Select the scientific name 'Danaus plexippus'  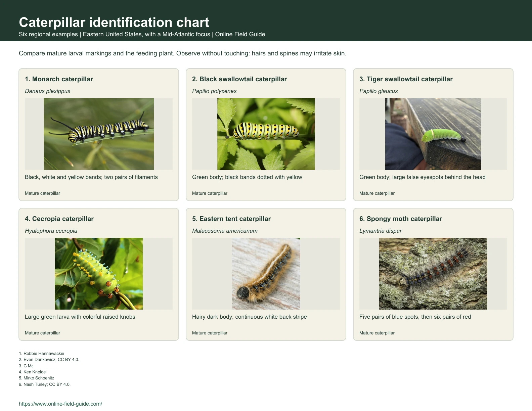click(x=48, y=91)
